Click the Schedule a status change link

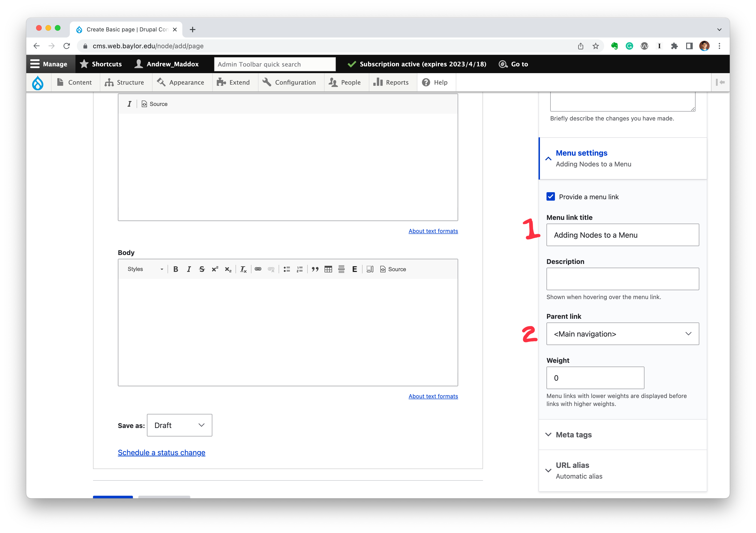pos(161,452)
